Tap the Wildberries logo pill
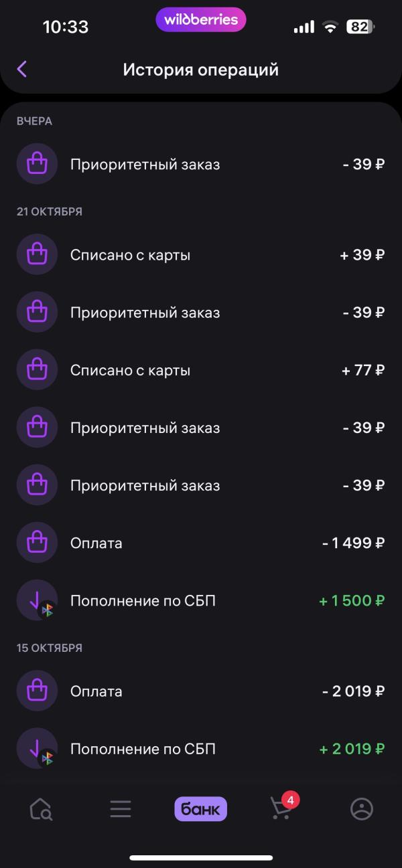Screen dimensions: 402x868 click(201, 20)
